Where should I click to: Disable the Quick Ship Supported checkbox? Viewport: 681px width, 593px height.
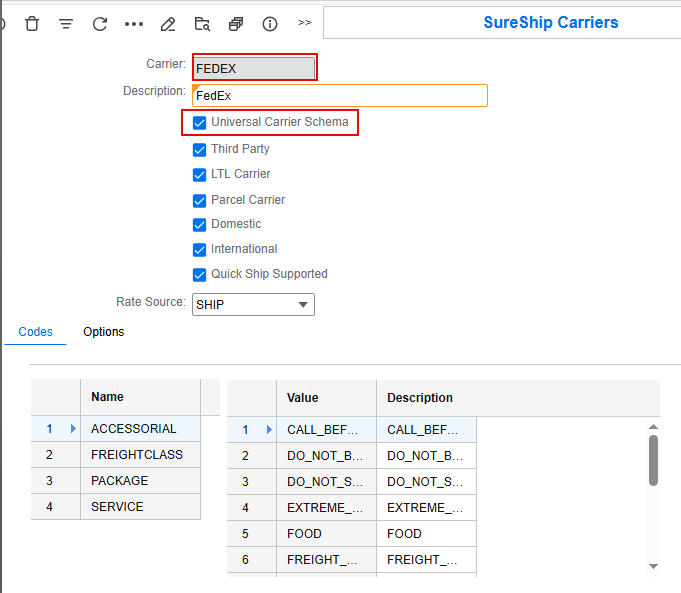point(200,274)
